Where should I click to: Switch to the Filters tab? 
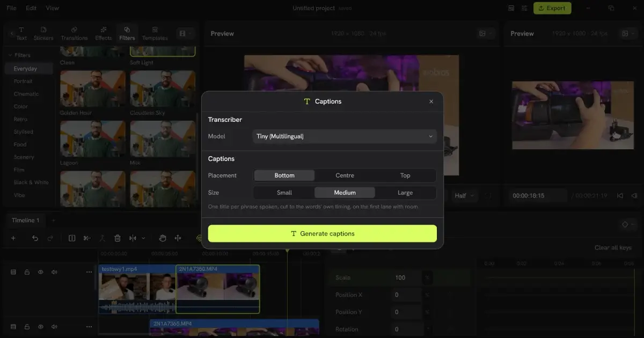pos(127,33)
